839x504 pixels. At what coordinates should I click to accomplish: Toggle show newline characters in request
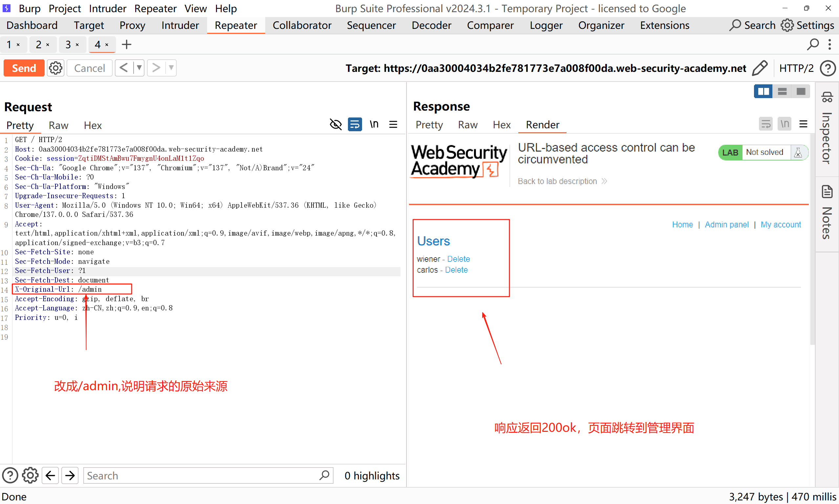coord(374,125)
